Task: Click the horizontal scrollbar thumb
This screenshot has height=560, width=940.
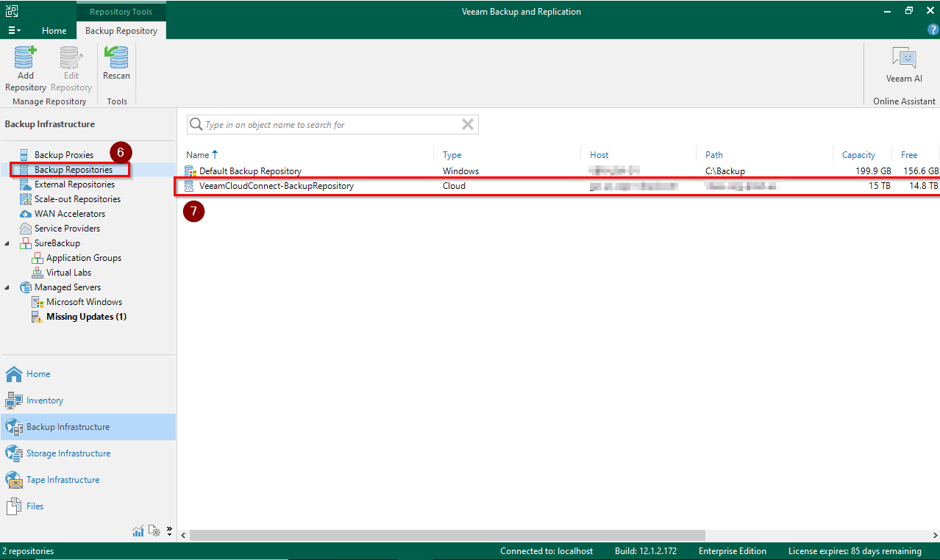Action: point(447,535)
